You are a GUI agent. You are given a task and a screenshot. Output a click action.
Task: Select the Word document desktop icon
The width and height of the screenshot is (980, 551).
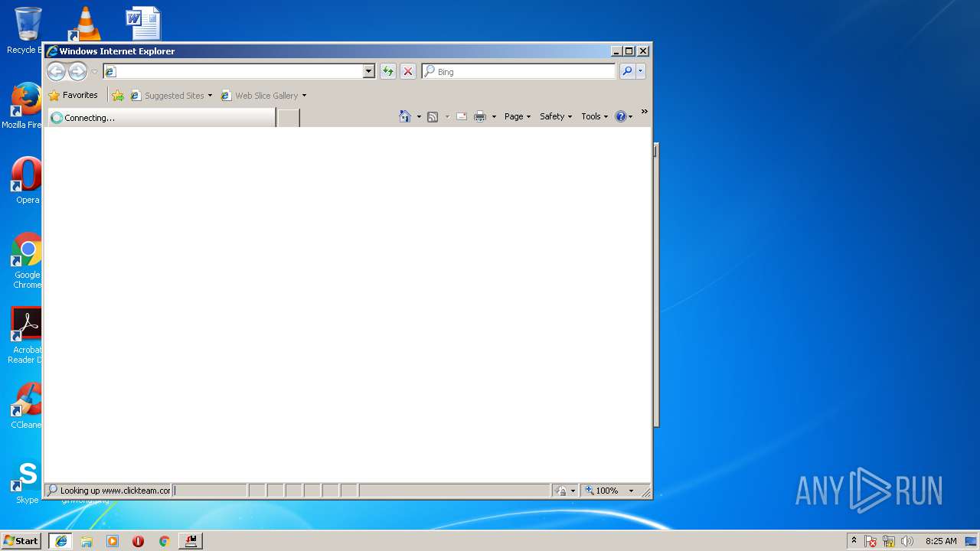pos(143,23)
